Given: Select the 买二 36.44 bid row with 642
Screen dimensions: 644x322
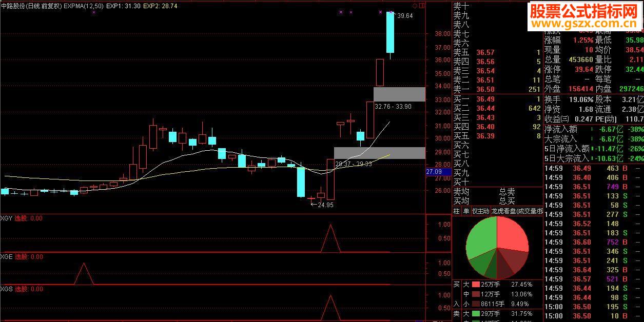Looking at the screenshot, I should [x=497, y=108].
